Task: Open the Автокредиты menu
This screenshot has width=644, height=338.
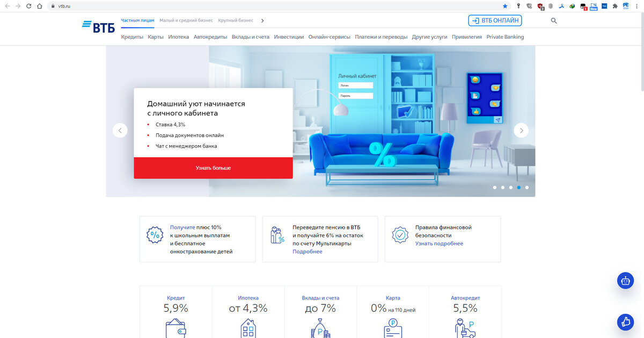Action: [x=210, y=37]
